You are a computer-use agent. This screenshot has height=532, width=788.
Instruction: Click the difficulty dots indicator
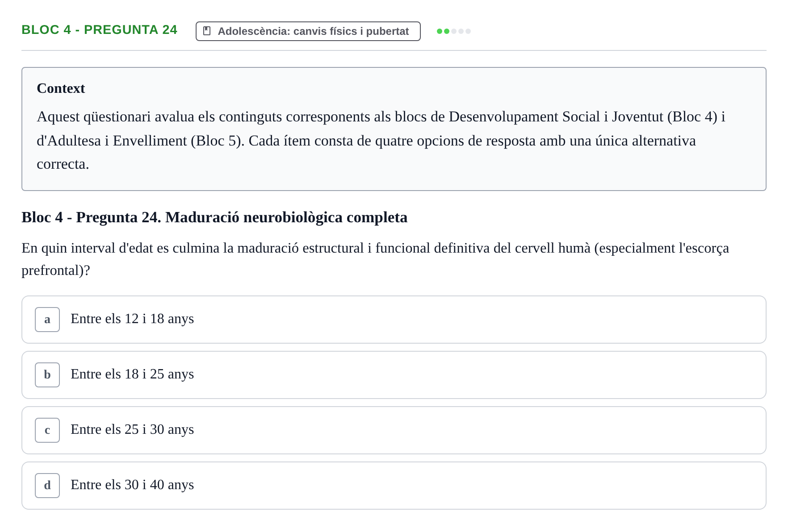pos(454,31)
